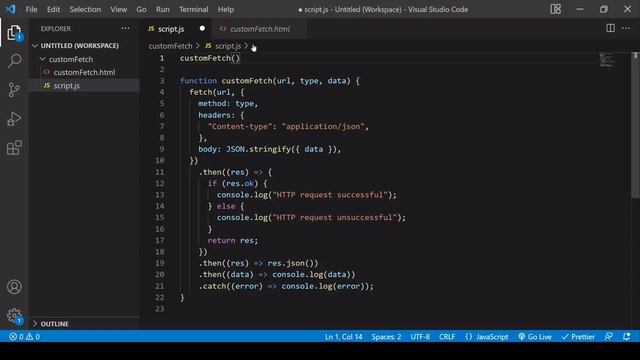Open editor More Actions ellipsis

(x=626, y=28)
